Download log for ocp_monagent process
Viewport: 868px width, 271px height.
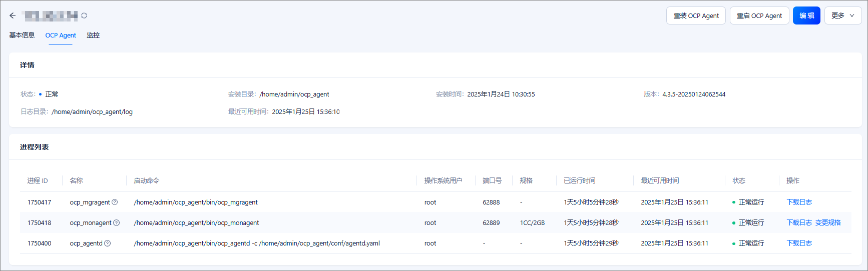pyautogui.click(x=799, y=222)
